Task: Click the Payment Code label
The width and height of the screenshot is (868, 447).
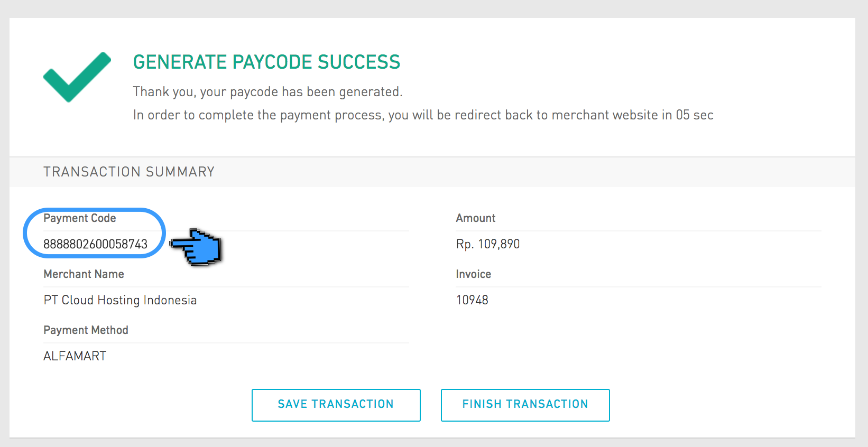Action: click(80, 218)
